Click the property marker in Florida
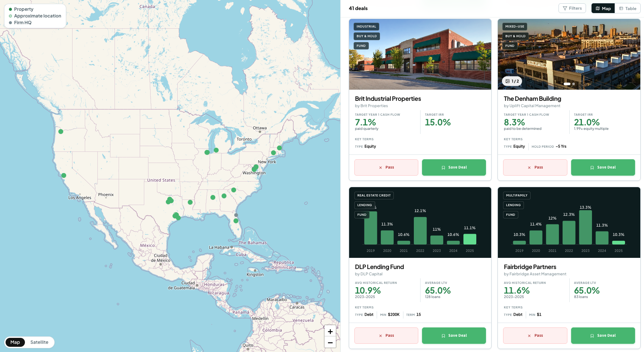Viewport: 644px width, 352px height. click(236, 221)
